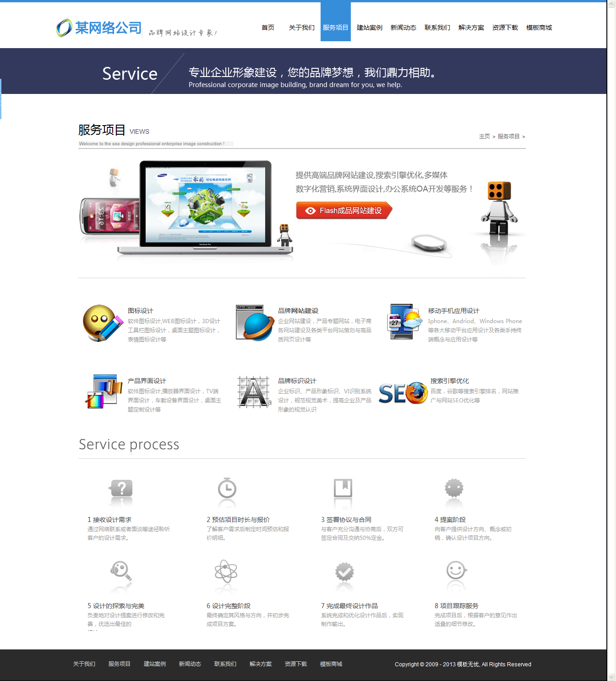Click the scrollbar down arrow
This screenshot has height=681, width=616.
tap(611, 677)
